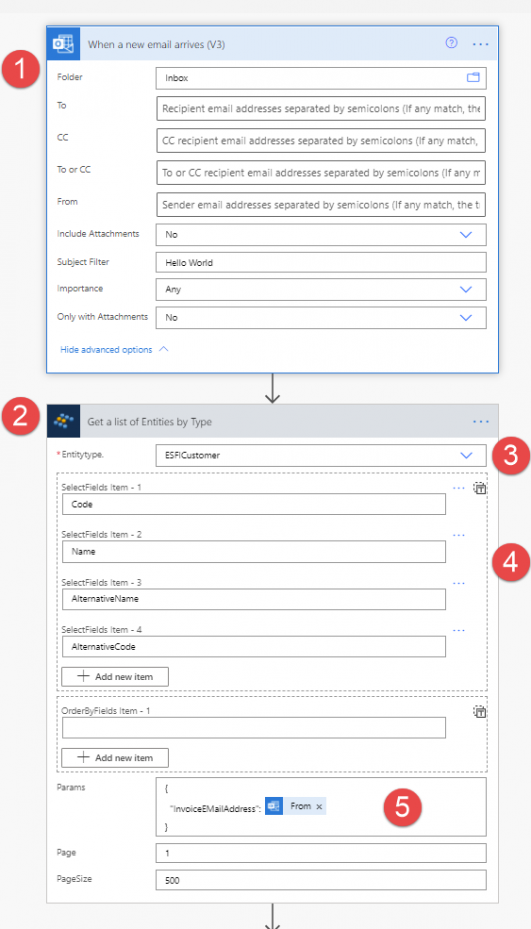This screenshot has width=531, height=929.
Task: Open ellipsis menu for SelectFields Item 1
Action: coord(459,488)
